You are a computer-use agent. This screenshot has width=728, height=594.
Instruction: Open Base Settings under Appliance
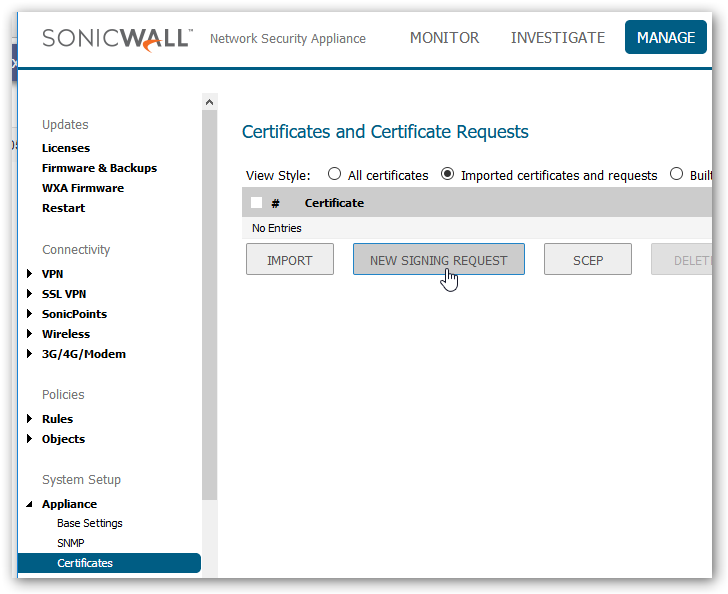click(90, 523)
